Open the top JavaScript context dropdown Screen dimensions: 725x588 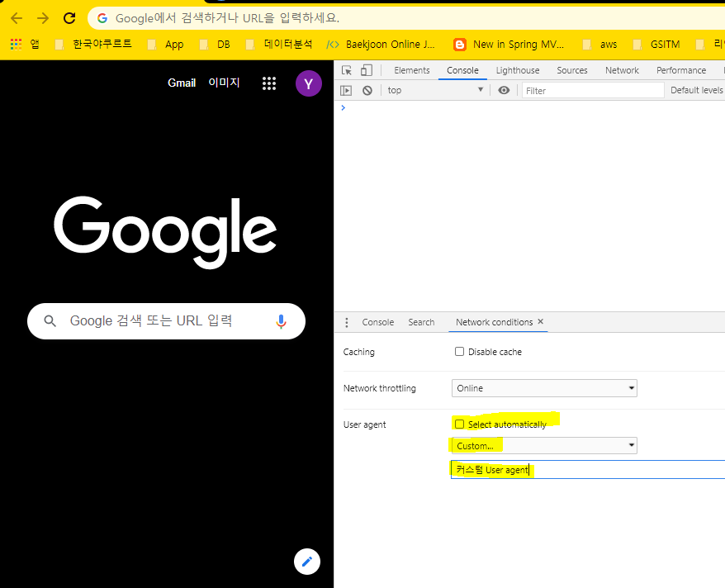pos(435,90)
